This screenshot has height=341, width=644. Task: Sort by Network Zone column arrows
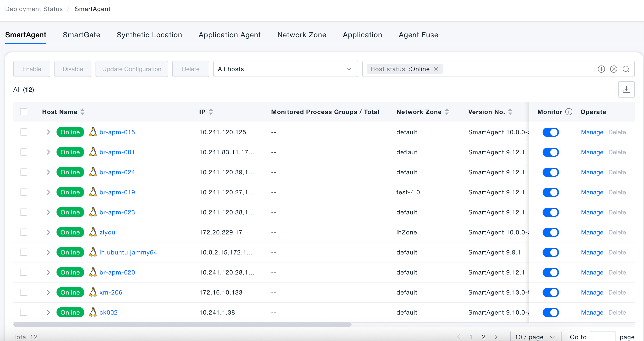click(x=447, y=112)
